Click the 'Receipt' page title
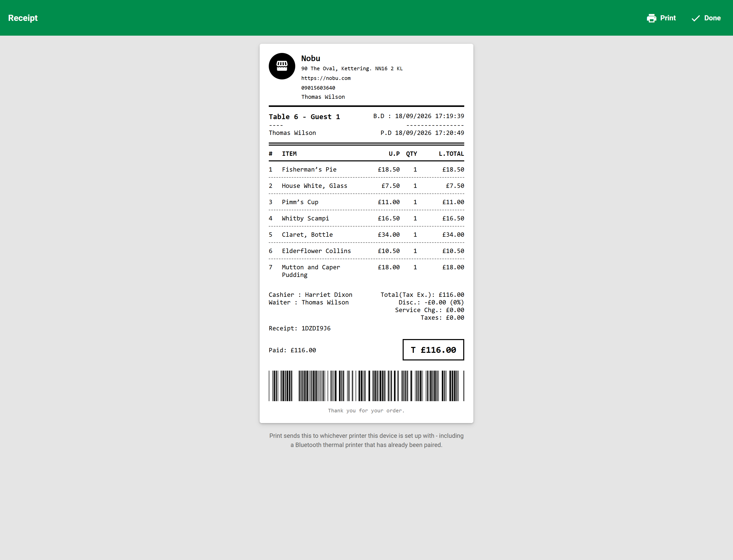 tap(23, 18)
